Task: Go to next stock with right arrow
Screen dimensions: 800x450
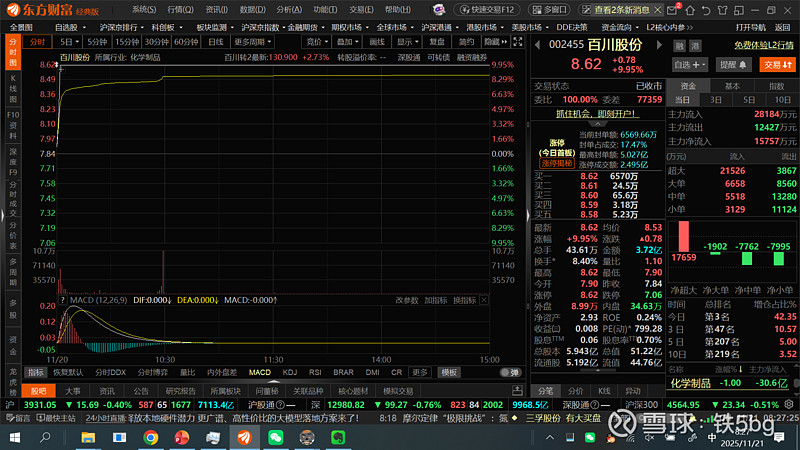Action: click(659, 45)
